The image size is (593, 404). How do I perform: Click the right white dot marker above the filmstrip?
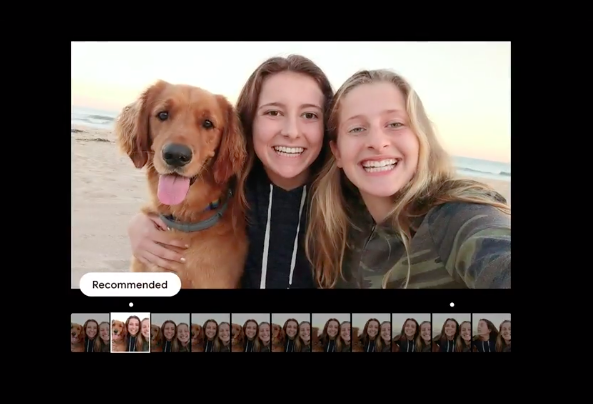click(x=452, y=305)
